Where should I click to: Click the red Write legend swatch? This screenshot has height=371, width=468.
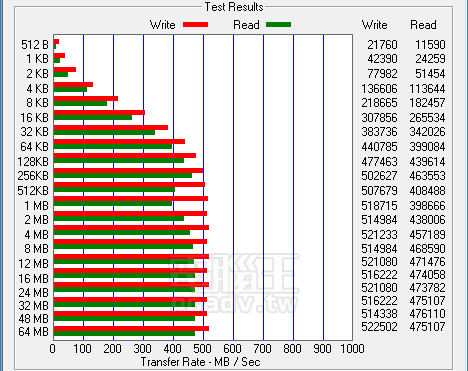tap(195, 25)
